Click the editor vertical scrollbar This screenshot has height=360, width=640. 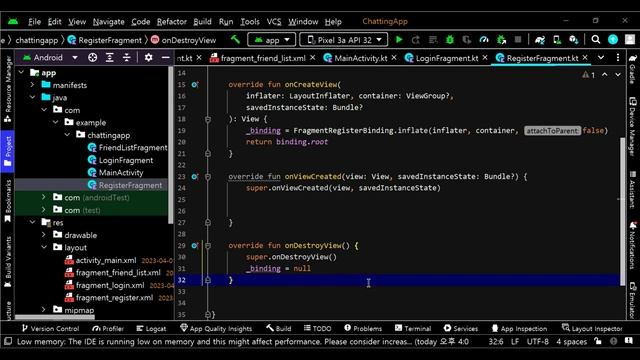click(622, 211)
